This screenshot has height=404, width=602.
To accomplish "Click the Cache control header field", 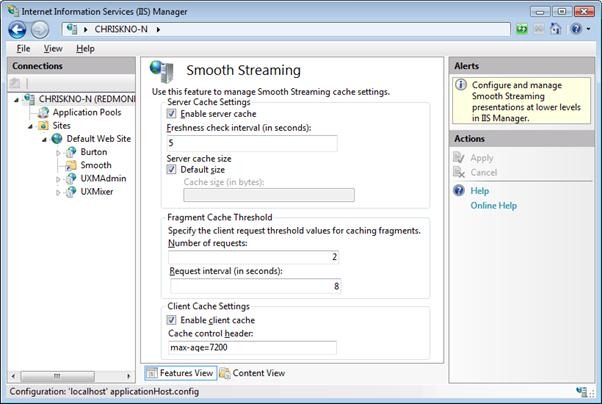I will (252, 348).
